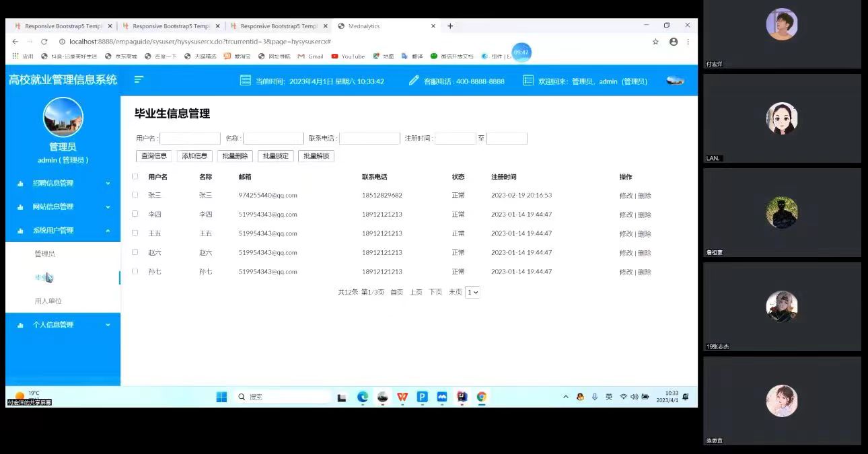Open the 用人单位 submenu item
This screenshot has height=454, width=868.
[48, 301]
